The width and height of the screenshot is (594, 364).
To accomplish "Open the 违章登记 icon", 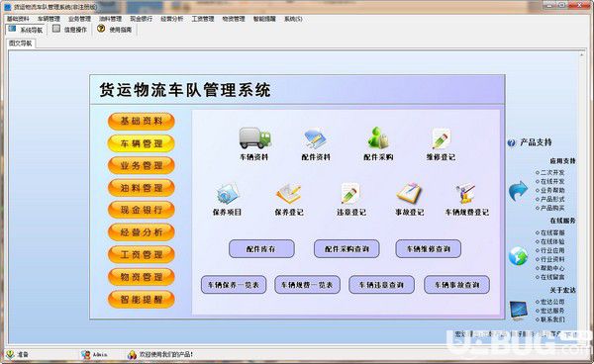I will pos(350,194).
